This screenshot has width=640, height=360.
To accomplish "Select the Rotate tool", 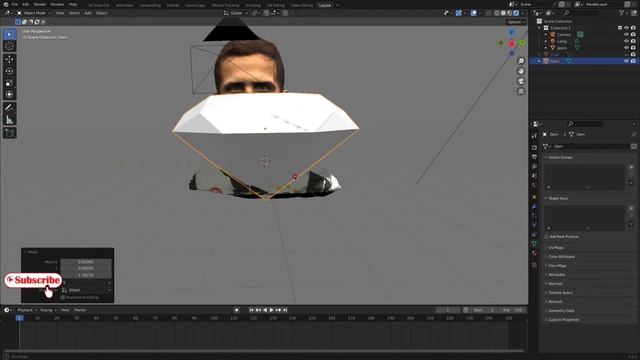I will pyautogui.click(x=9, y=71).
